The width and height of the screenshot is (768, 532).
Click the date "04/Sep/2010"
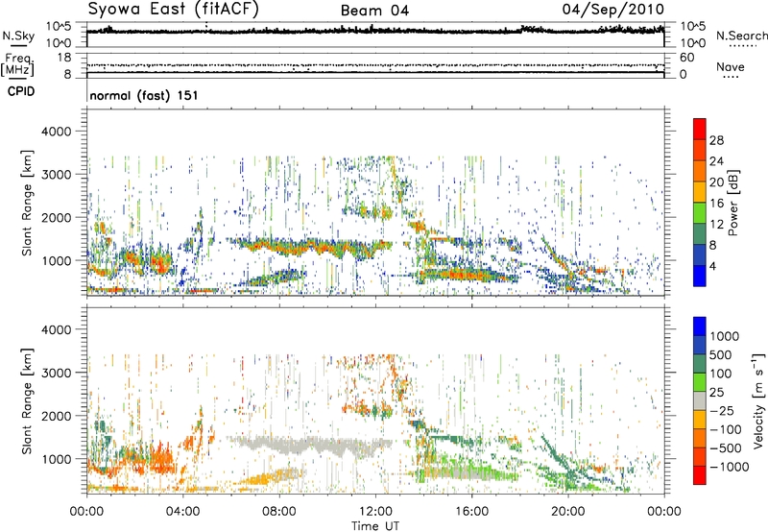coord(612,10)
